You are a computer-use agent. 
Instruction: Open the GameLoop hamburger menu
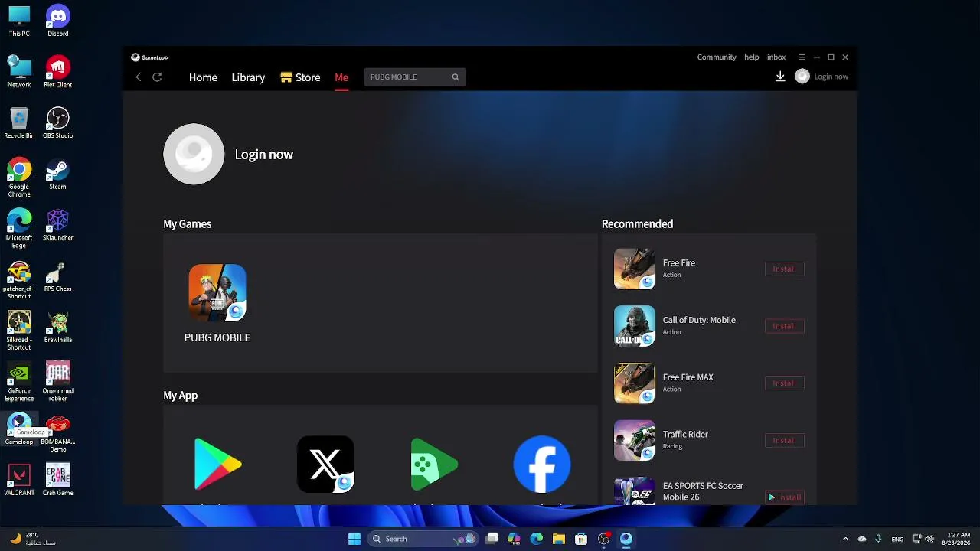802,57
